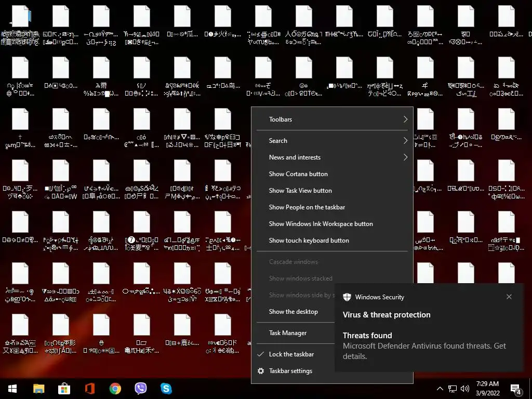Screen dimensions: 532x399
Task: Select desktop file labeled with dagger †
Action: (x=20, y=129)
